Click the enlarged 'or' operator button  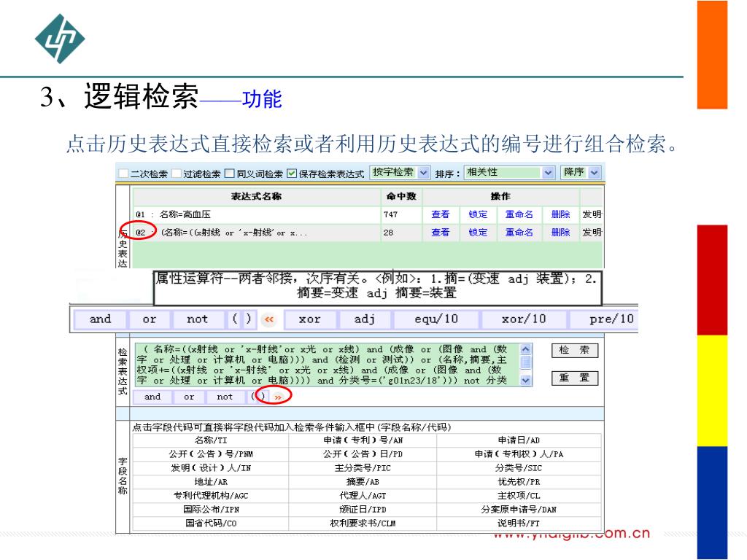[150, 319]
